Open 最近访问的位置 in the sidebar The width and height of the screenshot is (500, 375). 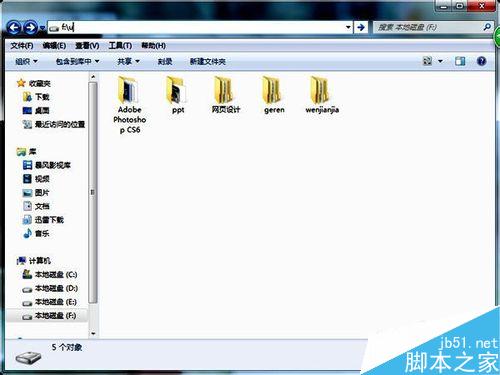coord(53,124)
